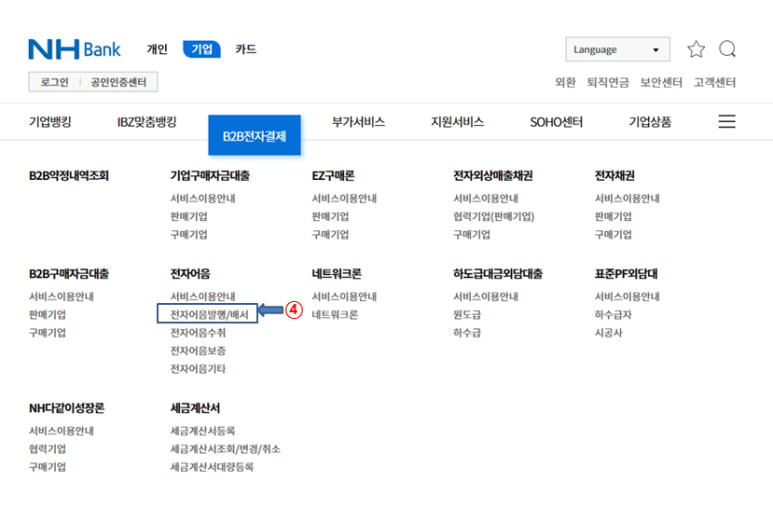Open the 하도급대금외담대출 heading
The height and width of the screenshot is (523, 773).
point(498,274)
